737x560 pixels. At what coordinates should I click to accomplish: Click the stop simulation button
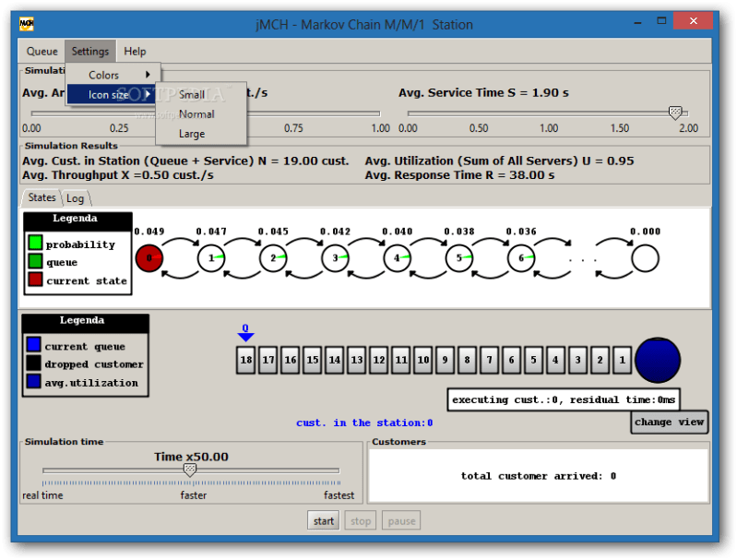pyautogui.click(x=361, y=521)
